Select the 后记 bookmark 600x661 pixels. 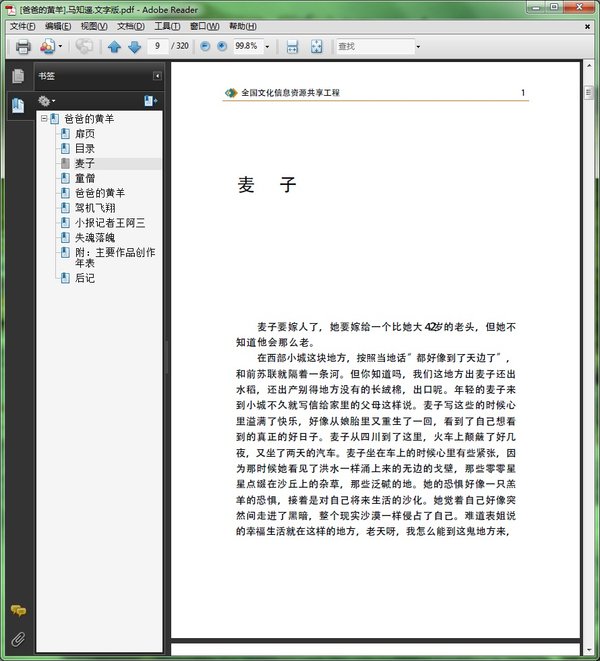[x=85, y=278]
